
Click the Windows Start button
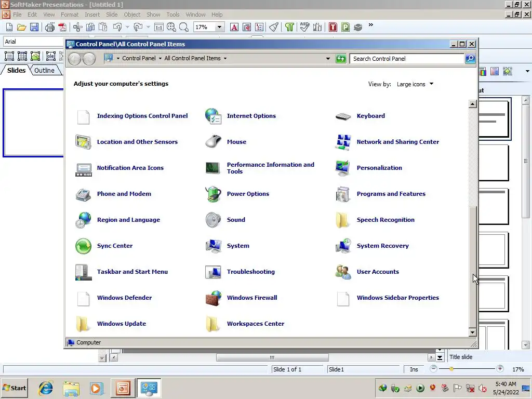[x=14, y=388]
